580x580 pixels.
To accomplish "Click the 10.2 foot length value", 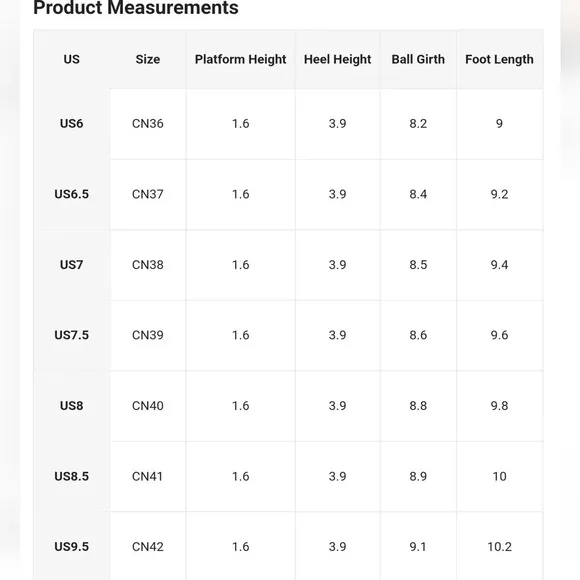I will pyautogui.click(x=499, y=546).
